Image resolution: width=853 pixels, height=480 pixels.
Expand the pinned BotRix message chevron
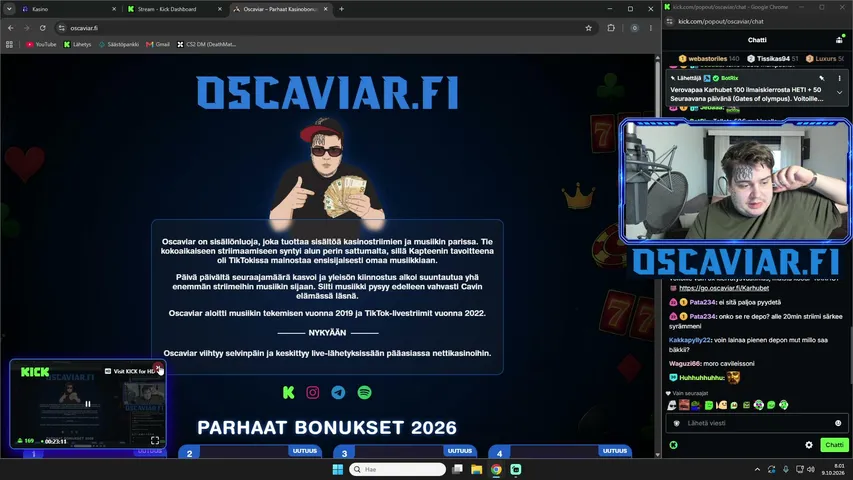pyautogui.click(x=839, y=93)
